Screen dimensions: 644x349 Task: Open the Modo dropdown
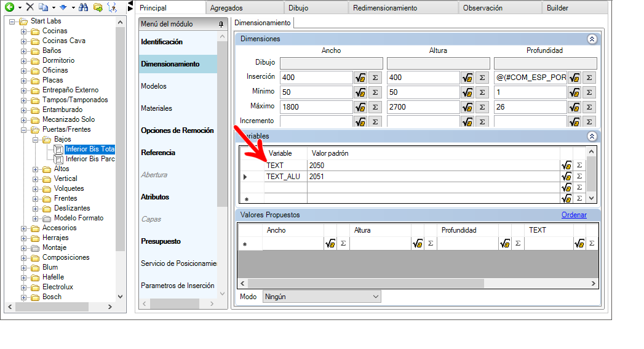click(x=322, y=297)
